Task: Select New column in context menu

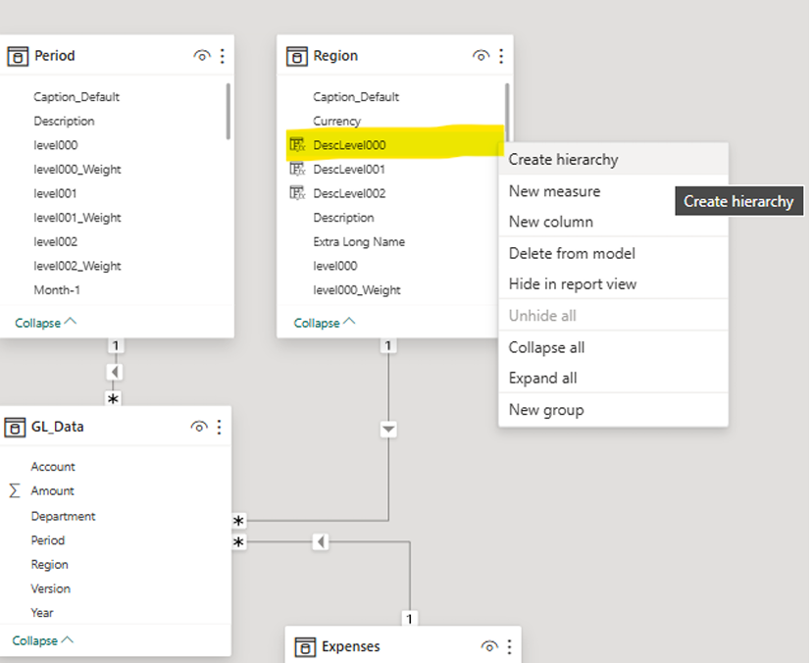Action: pos(613,222)
